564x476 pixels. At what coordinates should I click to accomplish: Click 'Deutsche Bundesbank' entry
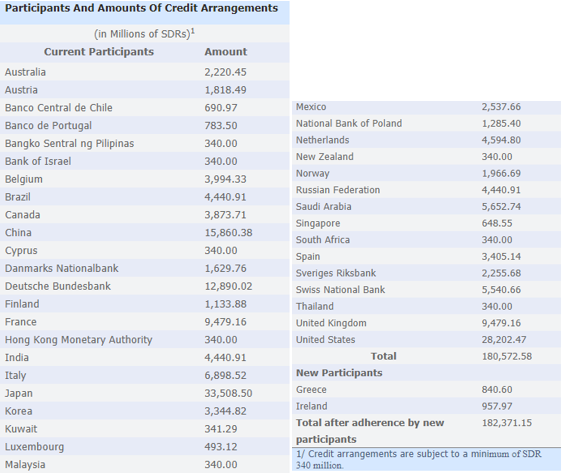tap(58, 286)
